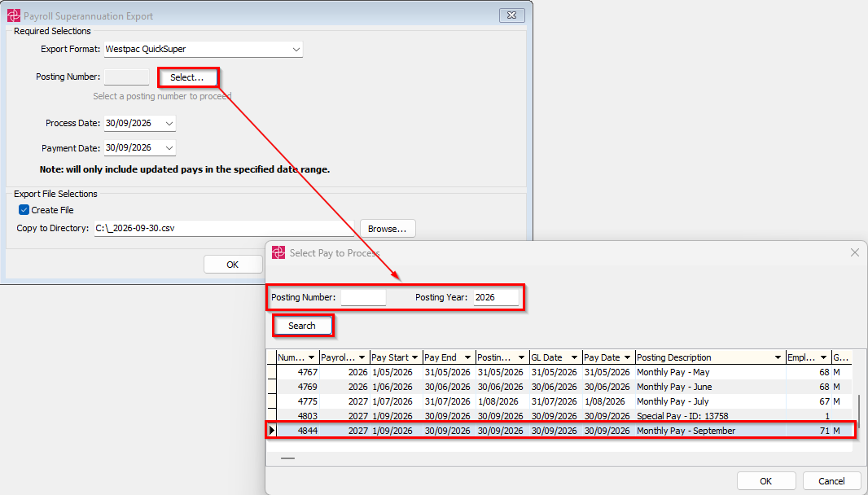
Task: Open the Pay Start column filter arrow
Action: 414,357
